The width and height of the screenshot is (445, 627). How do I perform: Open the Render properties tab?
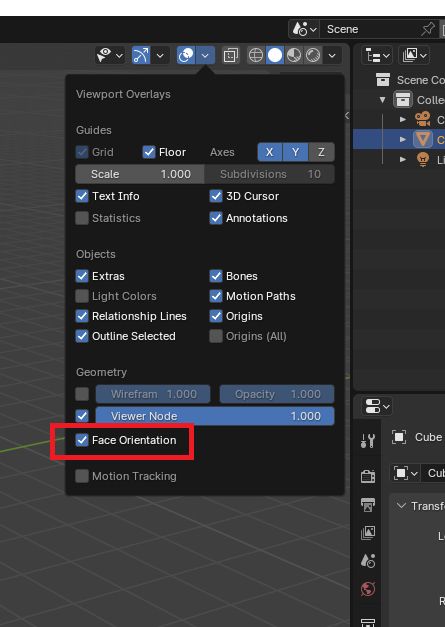click(368, 476)
